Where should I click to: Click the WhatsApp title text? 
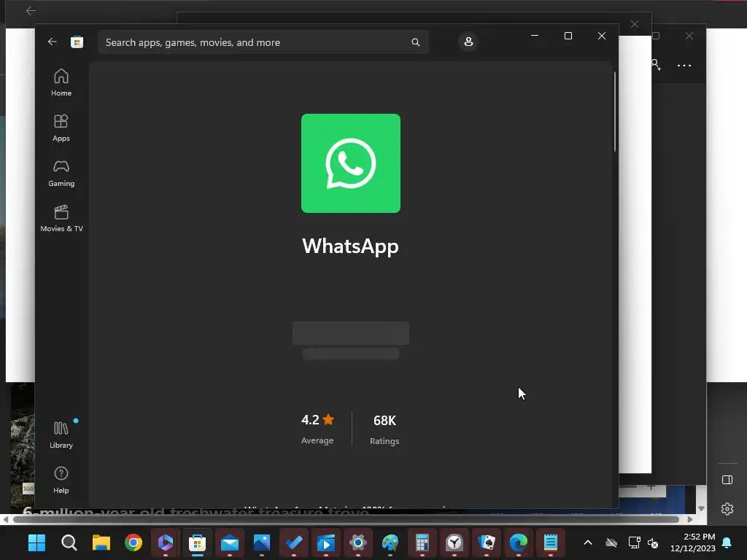tap(351, 246)
